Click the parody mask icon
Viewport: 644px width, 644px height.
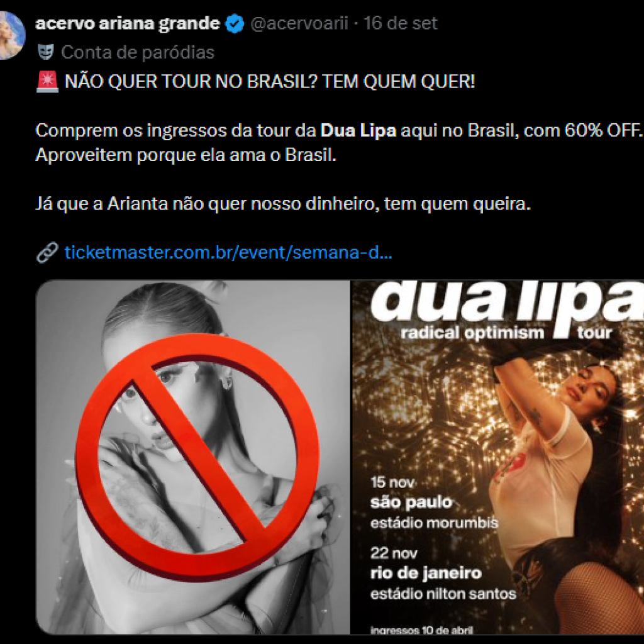pyautogui.click(x=45, y=52)
